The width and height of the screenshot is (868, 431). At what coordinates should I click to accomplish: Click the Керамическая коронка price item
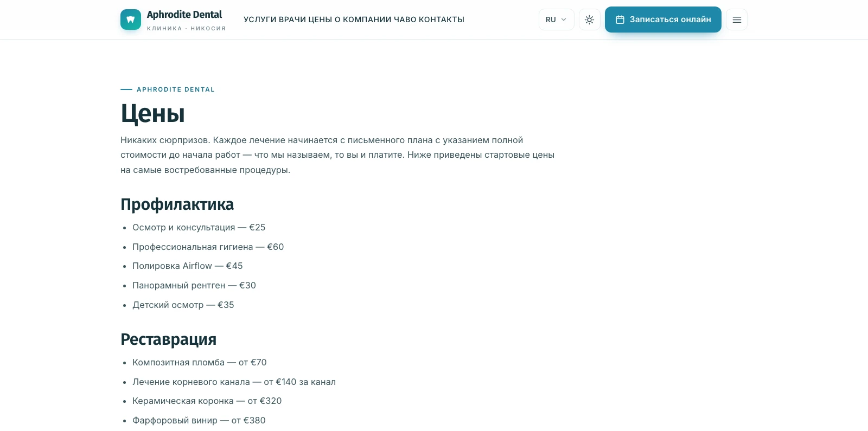[207, 401]
